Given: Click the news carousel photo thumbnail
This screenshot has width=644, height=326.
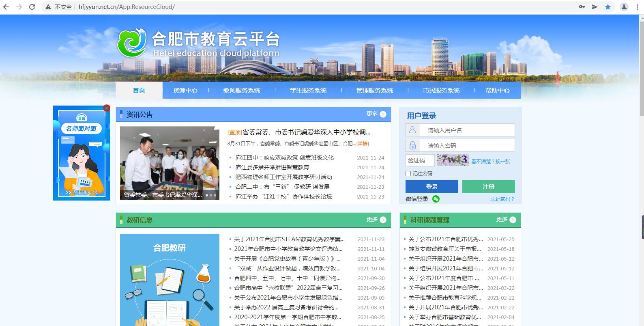Looking at the screenshot, I should (170, 162).
